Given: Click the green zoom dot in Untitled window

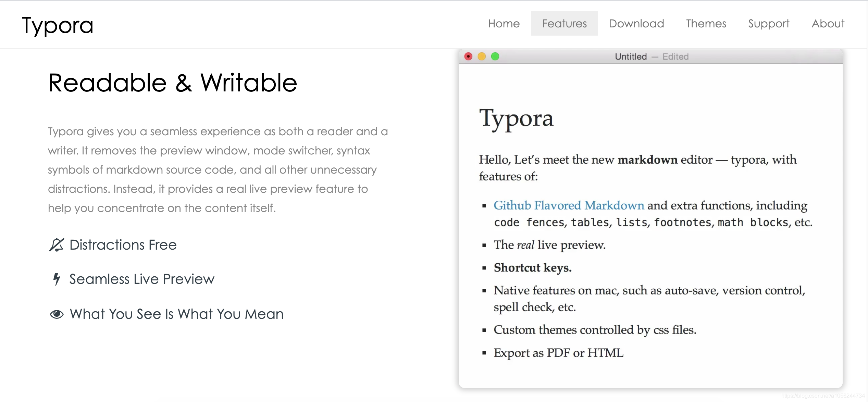Looking at the screenshot, I should coord(495,56).
